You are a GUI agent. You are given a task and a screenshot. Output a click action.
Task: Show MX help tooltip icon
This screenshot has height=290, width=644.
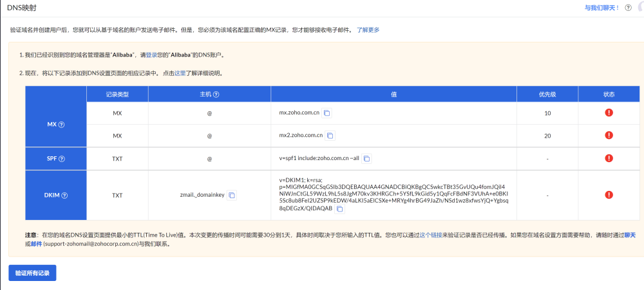62,125
